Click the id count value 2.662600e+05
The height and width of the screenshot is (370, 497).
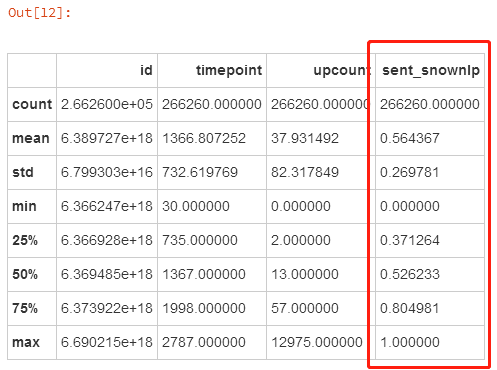point(107,104)
